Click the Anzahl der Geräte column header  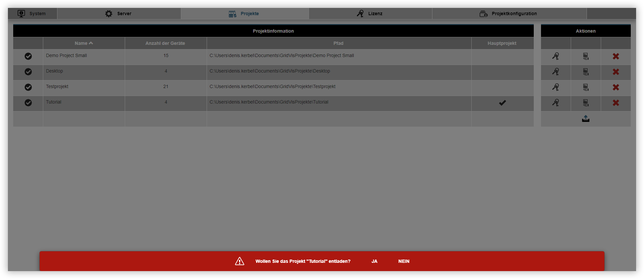tap(166, 43)
